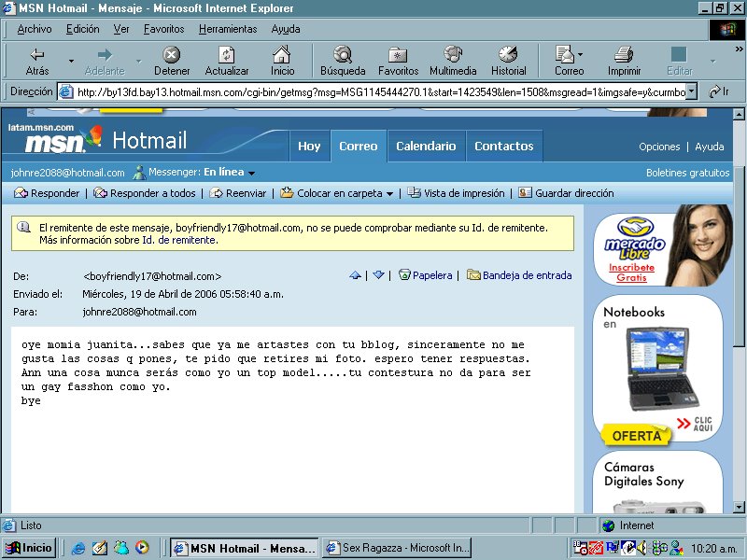Expand Colocar en carpeta dropdown

coord(389,194)
